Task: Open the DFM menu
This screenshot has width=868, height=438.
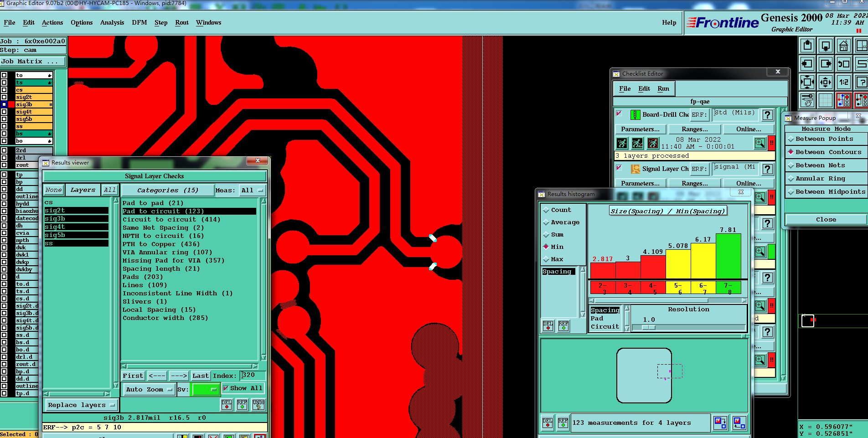Action: click(x=139, y=22)
